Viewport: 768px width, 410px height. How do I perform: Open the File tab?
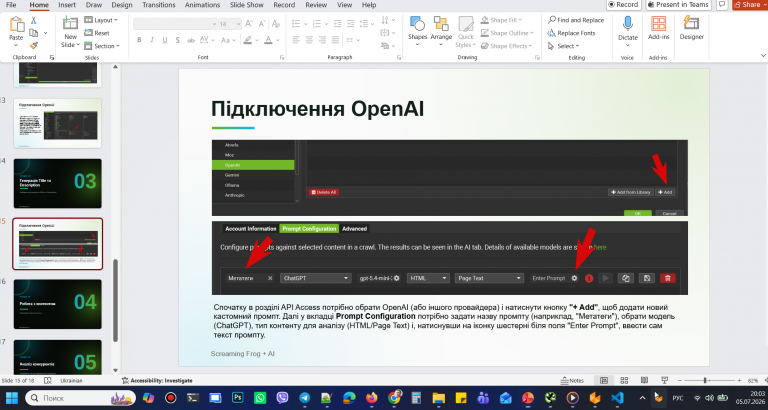coord(11,5)
